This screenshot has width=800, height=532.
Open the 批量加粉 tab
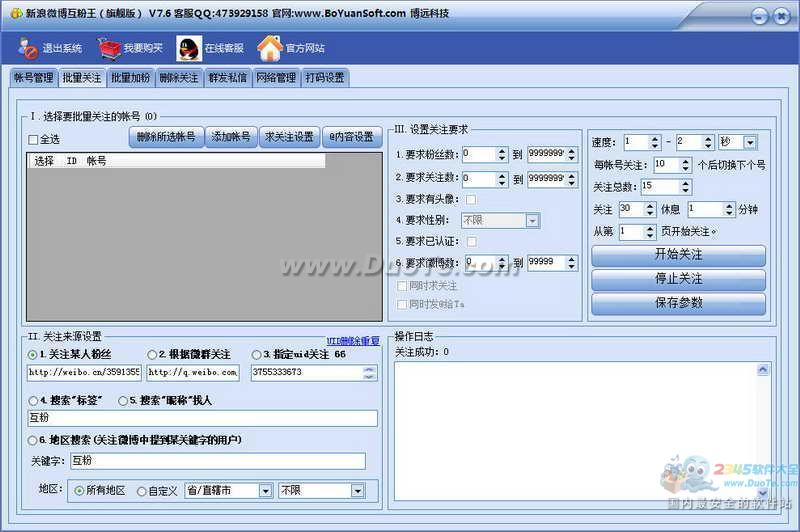pos(131,78)
